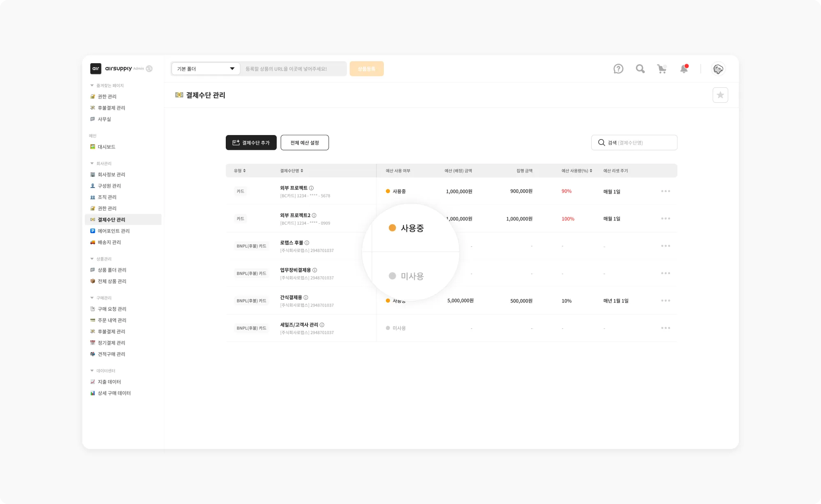Click the 결제수단 추가 button
Viewport: 821px width, 504px height.
[251, 143]
